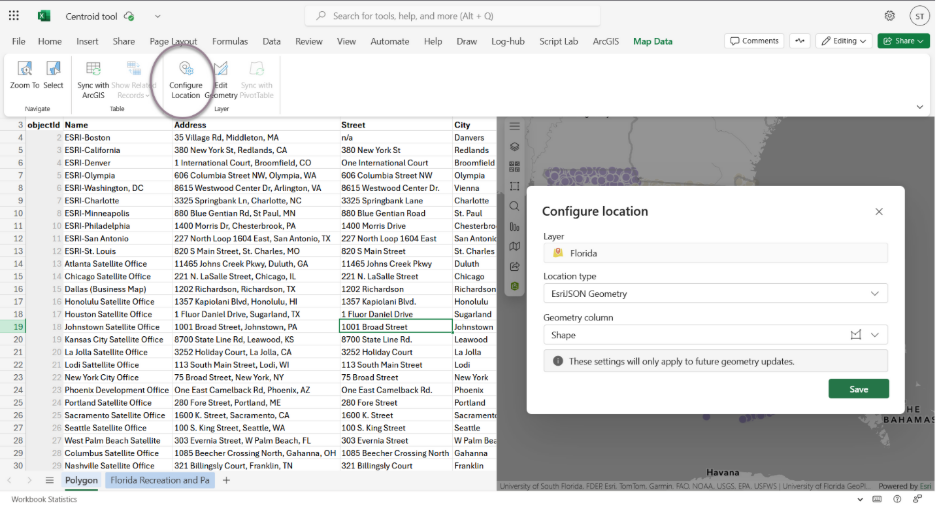Click Sync with ArcGIS tool
The height and width of the screenshot is (505, 936).
[x=93, y=80]
